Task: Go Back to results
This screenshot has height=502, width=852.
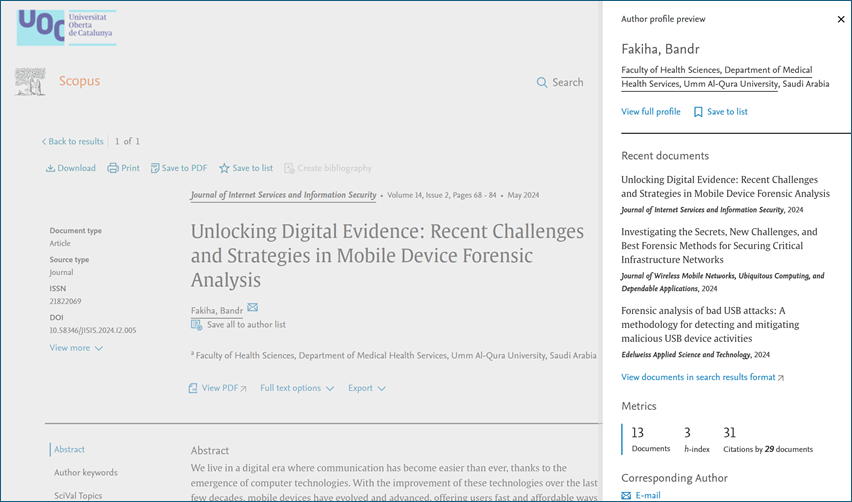Action: 73,142
